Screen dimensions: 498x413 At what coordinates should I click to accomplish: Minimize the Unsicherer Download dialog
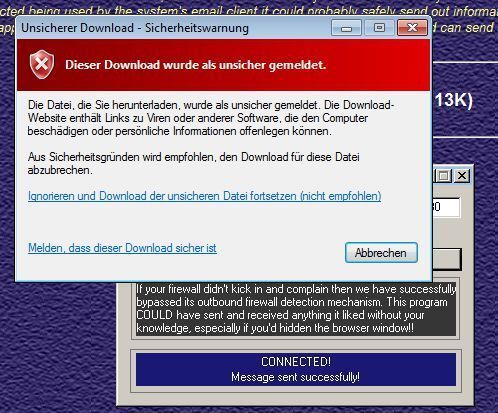pos(346,28)
